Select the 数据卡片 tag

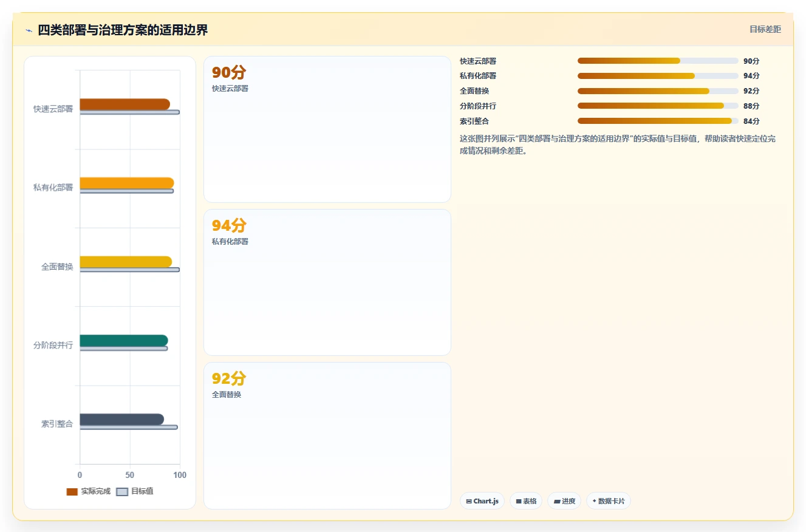click(x=608, y=501)
